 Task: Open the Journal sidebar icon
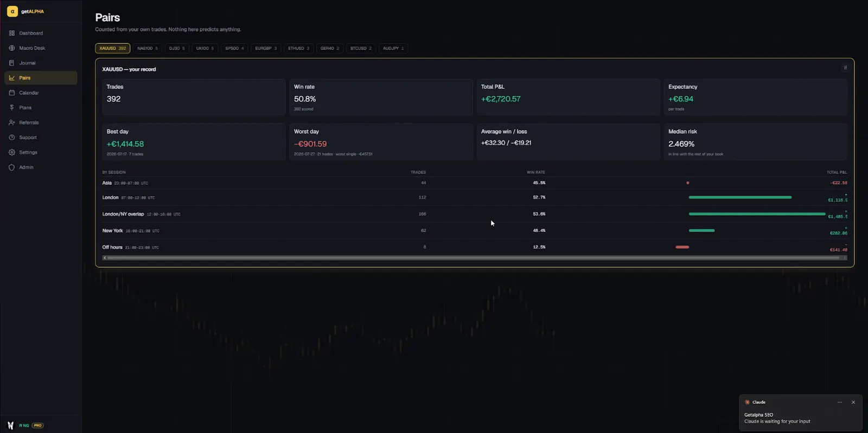click(x=12, y=63)
